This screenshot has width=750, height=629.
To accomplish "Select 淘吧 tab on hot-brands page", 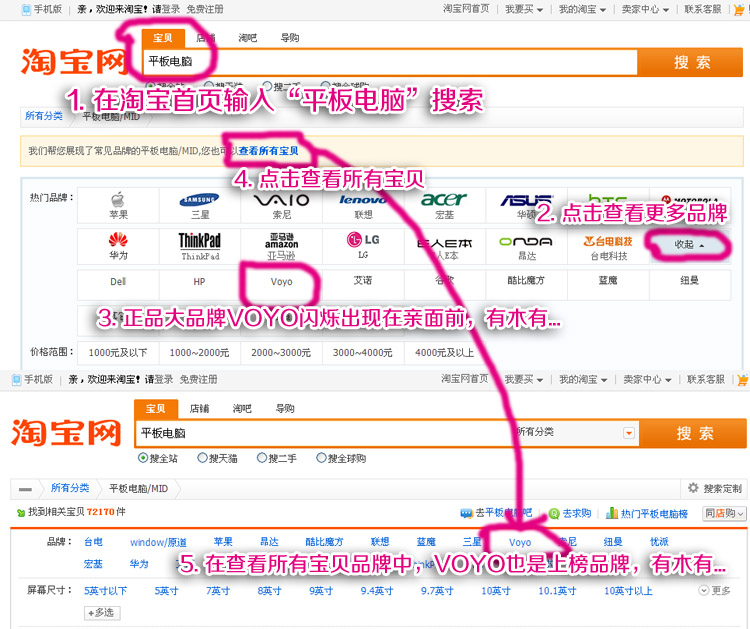I will [247, 38].
